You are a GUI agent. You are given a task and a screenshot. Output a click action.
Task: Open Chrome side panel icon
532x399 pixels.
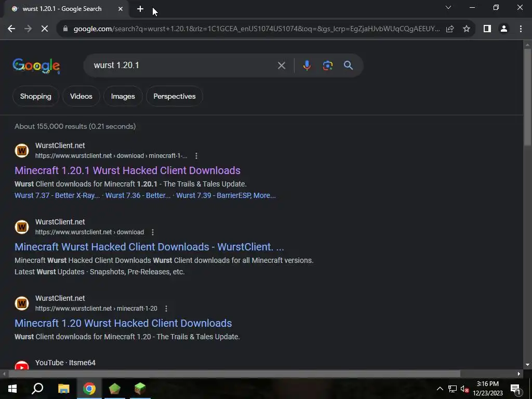[487, 29]
